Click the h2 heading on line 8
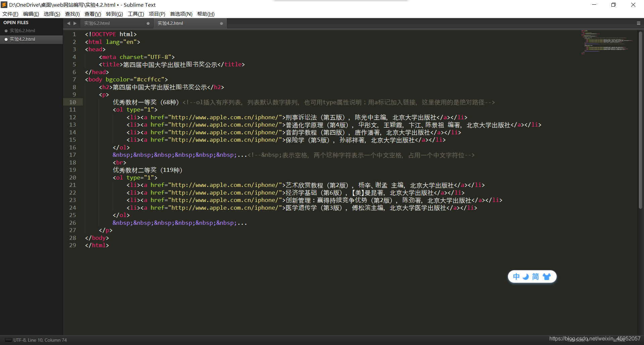 [161, 87]
